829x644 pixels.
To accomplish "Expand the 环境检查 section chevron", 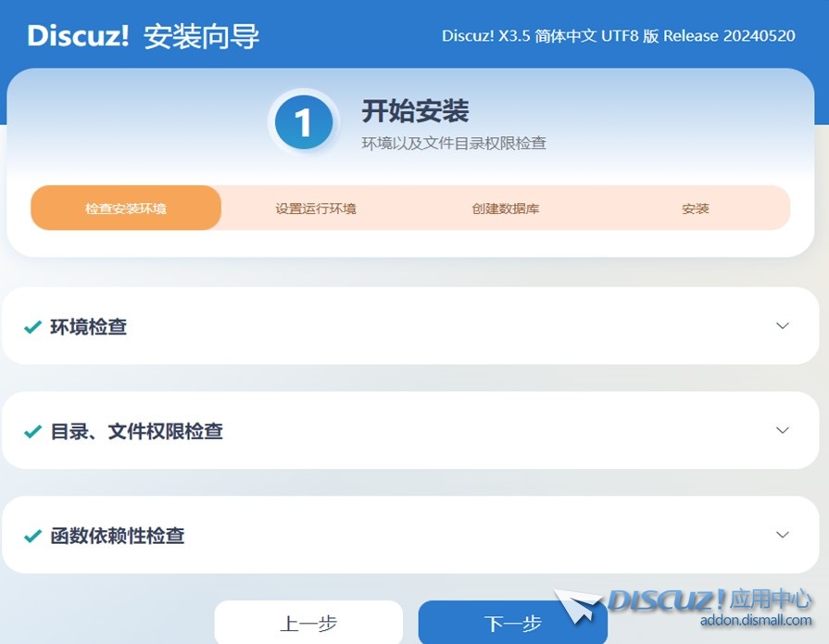I will [783, 325].
